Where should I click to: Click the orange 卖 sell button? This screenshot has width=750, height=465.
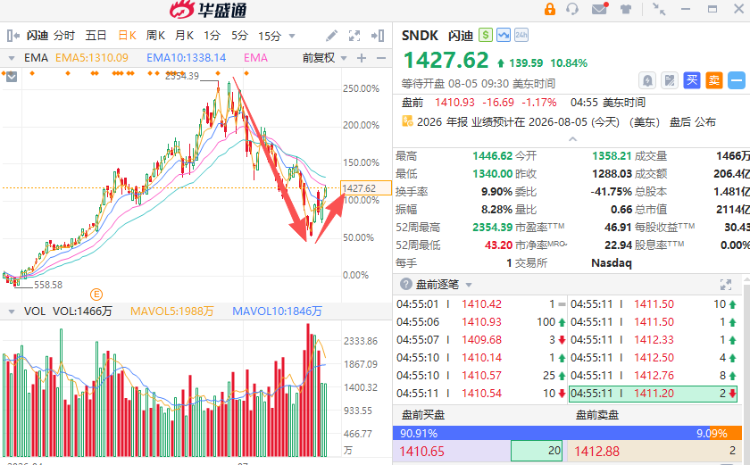pyautogui.click(x=714, y=80)
